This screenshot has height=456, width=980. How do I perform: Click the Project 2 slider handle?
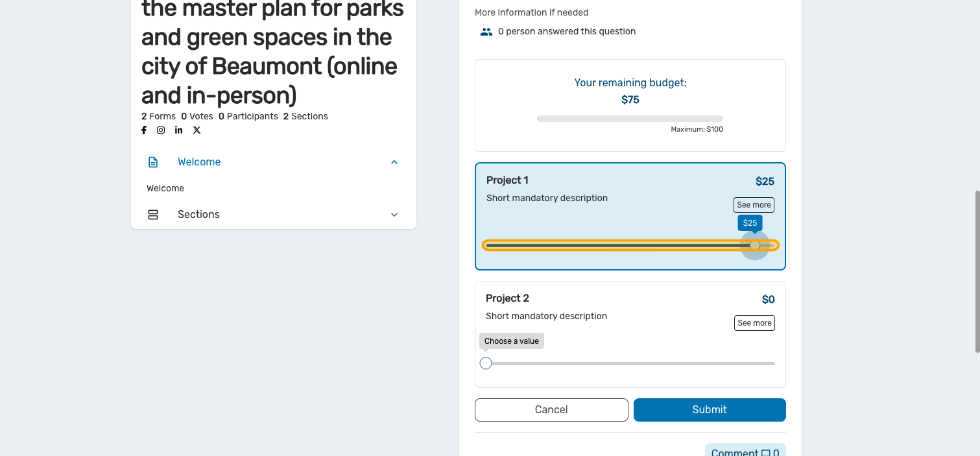tap(486, 363)
